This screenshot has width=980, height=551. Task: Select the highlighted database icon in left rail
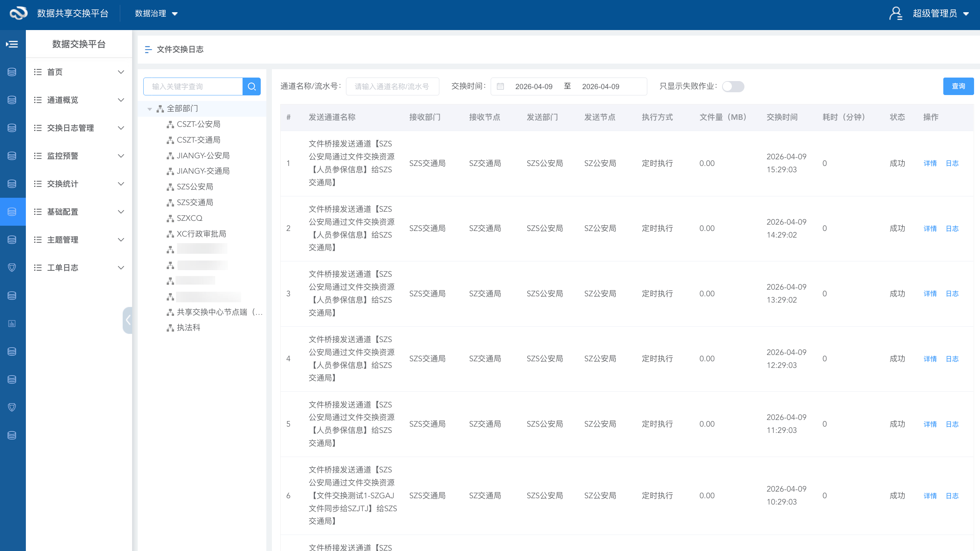[12, 211]
